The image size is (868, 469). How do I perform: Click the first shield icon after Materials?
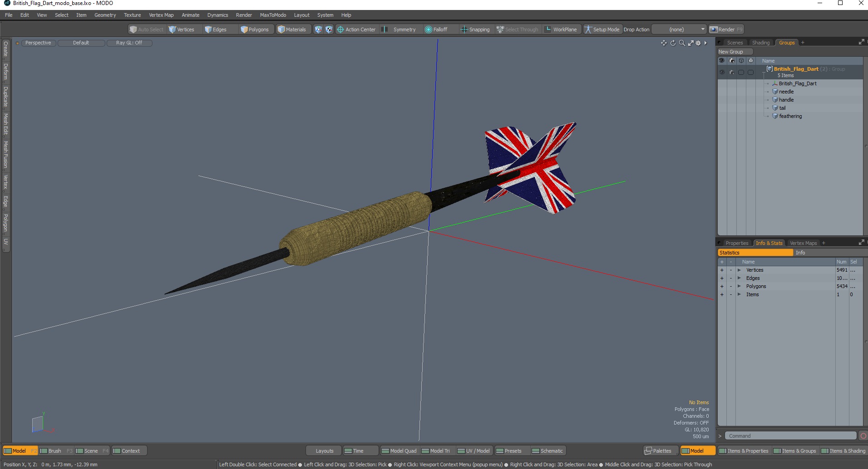[318, 29]
